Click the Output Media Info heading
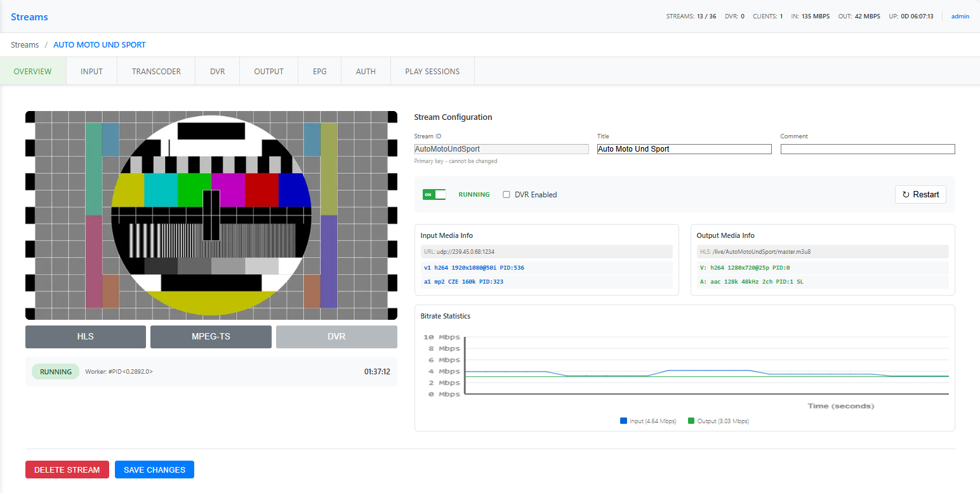 (725, 235)
